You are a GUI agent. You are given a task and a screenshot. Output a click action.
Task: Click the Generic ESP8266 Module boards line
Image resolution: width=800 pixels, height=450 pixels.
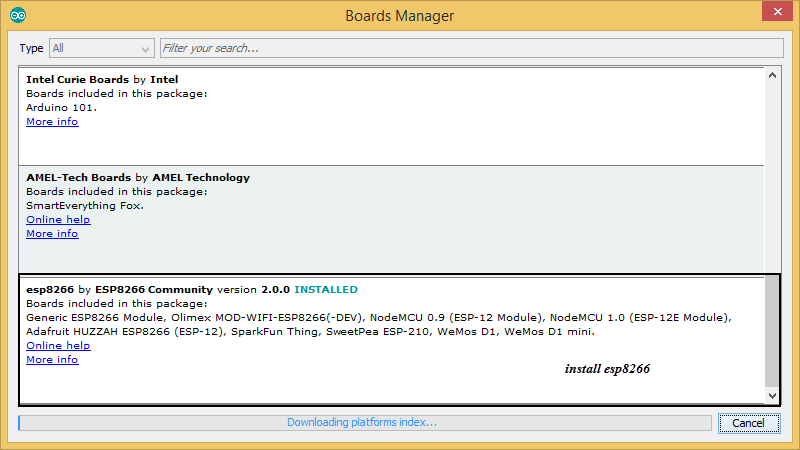pyautogui.click(x=379, y=317)
